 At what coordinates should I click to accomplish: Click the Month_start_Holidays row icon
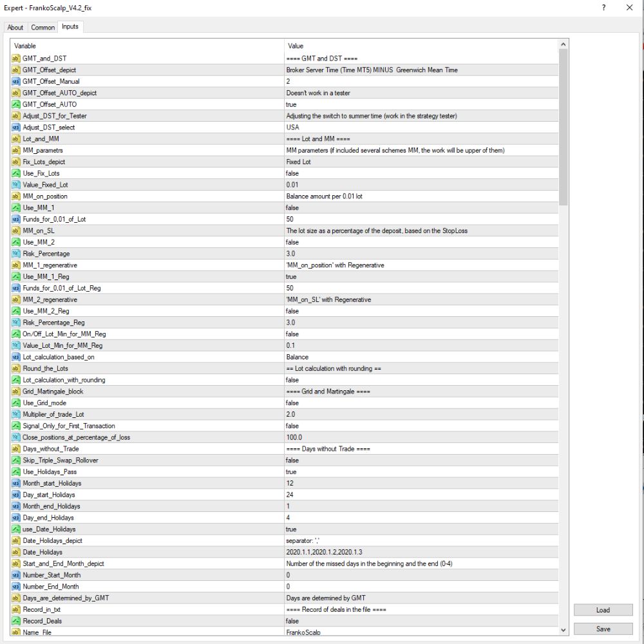(x=16, y=484)
